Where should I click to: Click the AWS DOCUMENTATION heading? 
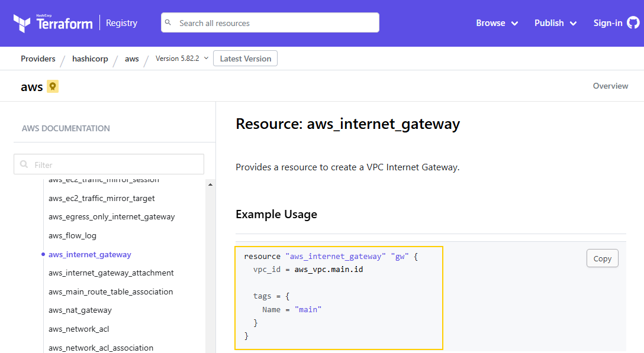(x=66, y=128)
